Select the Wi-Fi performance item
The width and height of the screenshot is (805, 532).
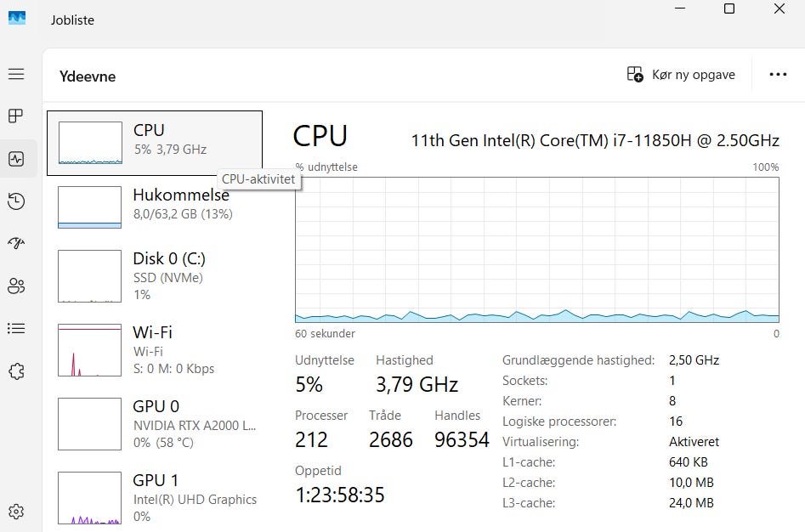[x=155, y=350]
